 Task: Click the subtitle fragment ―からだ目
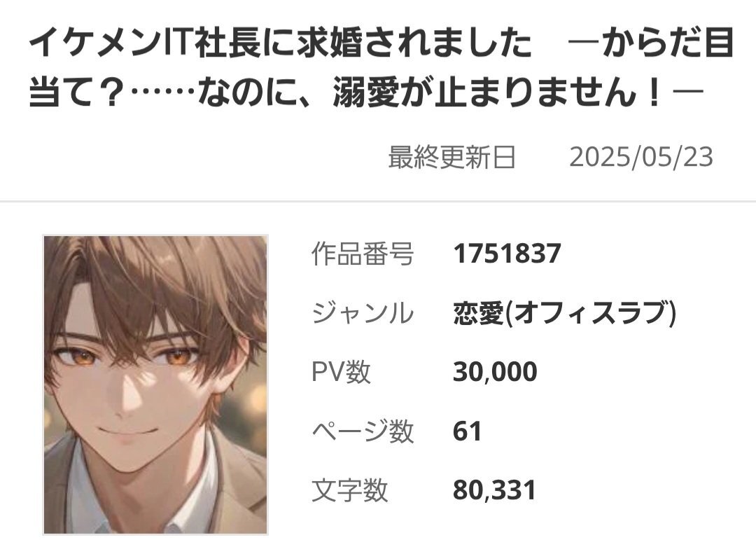651,43
